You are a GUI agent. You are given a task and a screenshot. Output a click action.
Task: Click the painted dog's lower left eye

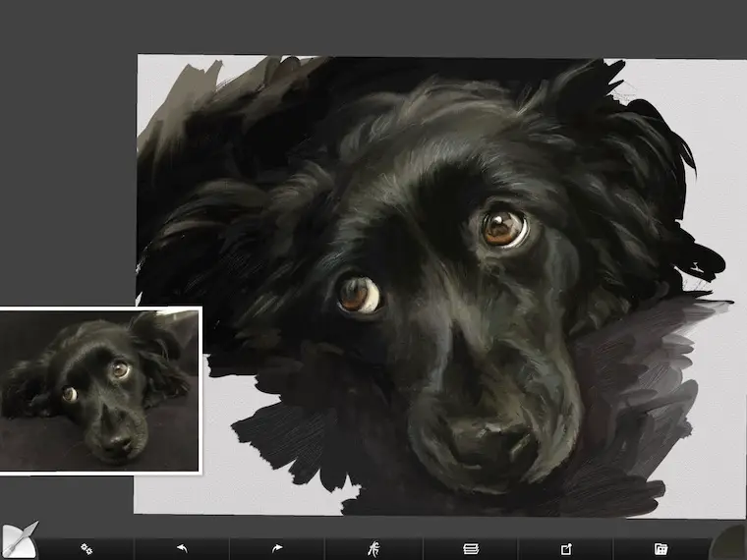tap(359, 294)
